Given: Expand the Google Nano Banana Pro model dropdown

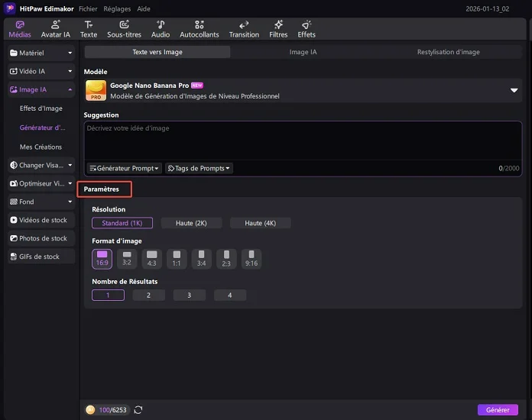Looking at the screenshot, I should coord(514,90).
